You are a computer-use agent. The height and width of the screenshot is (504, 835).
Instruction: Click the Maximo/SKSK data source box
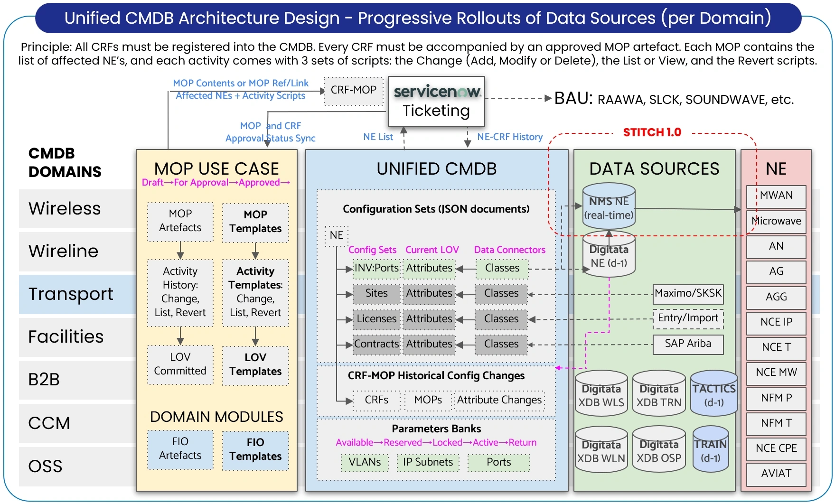pos(688,294)
